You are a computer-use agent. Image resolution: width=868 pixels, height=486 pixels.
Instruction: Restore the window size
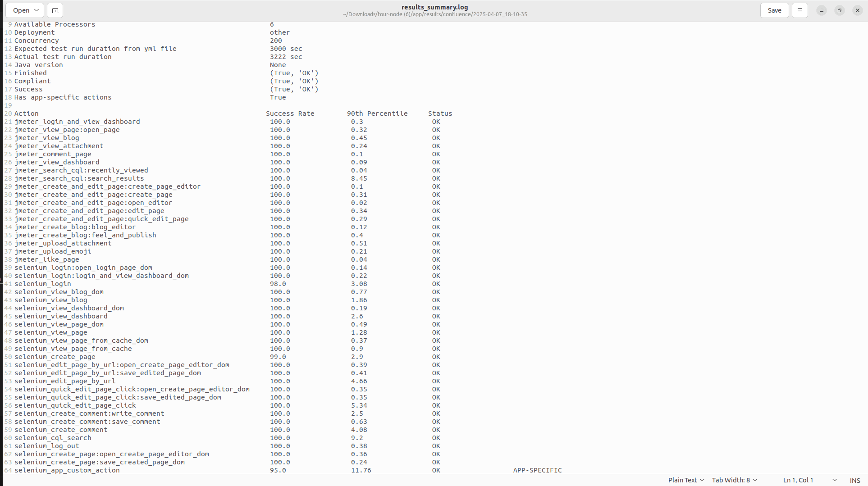[839, 10]
